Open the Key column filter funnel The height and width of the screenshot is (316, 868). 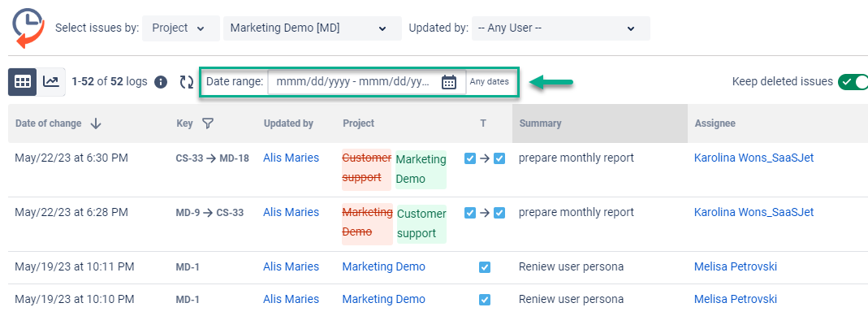(x=208, y=123)
